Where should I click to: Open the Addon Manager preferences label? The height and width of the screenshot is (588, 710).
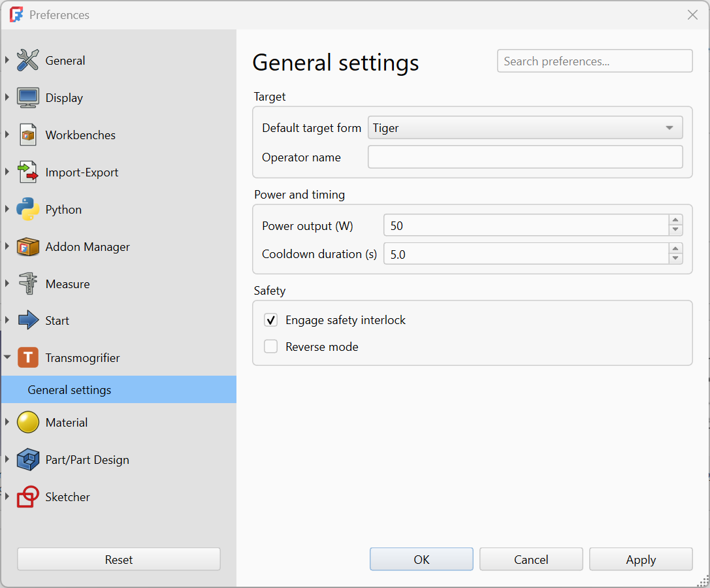click(x=88, y=247)
